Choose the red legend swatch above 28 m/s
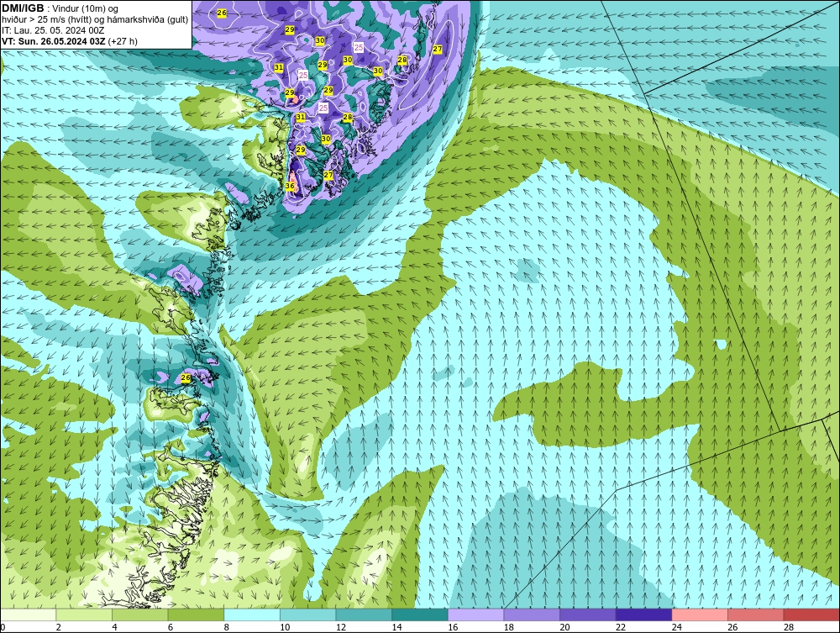 pos(811,615)
